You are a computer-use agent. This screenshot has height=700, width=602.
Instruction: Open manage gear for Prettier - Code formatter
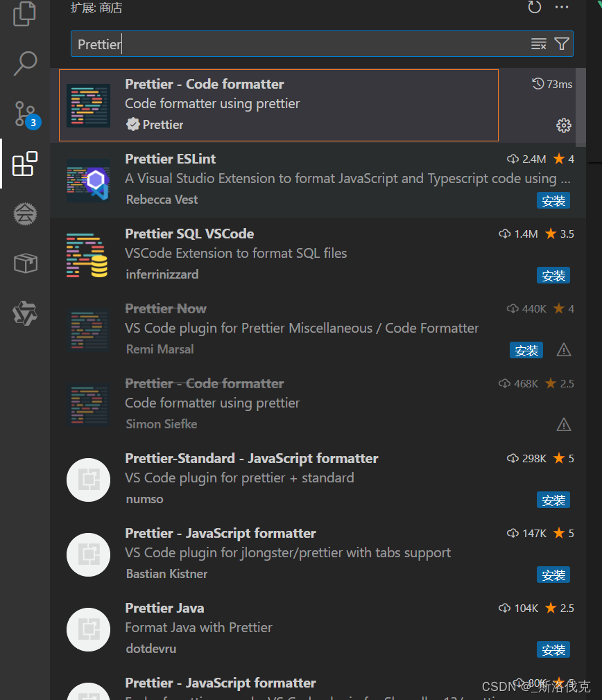tap(564, 125)
